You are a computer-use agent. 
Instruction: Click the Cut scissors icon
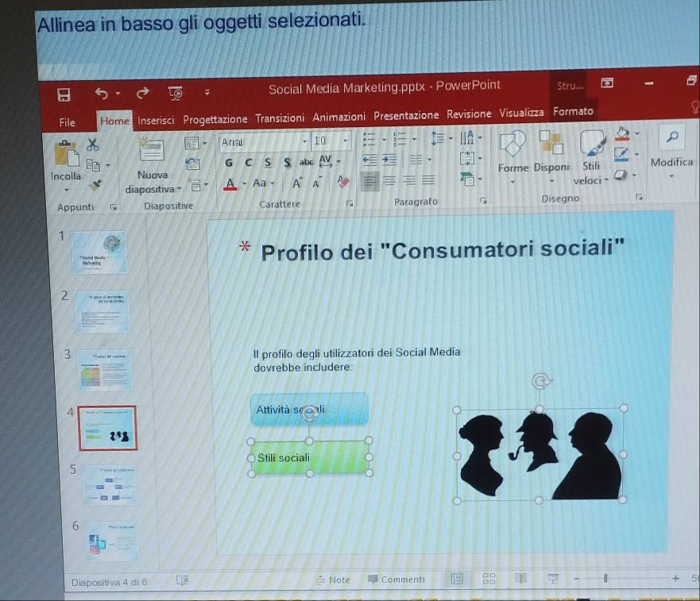point(93,144)
